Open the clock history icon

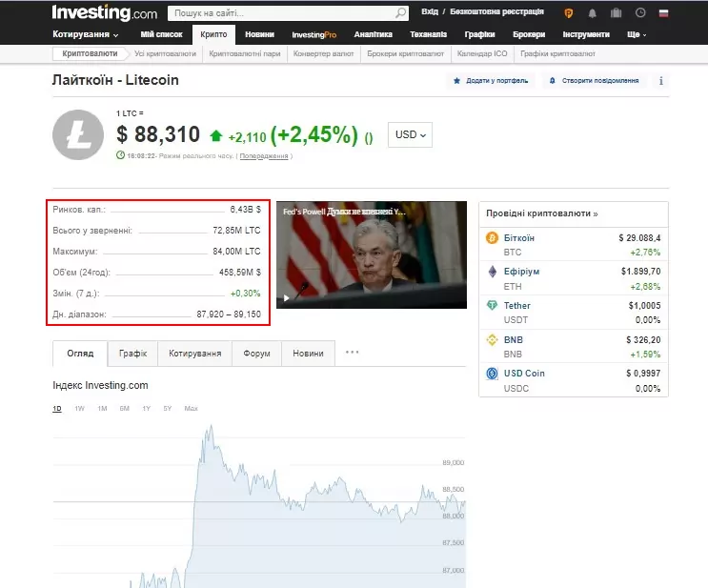pos(640,12)
